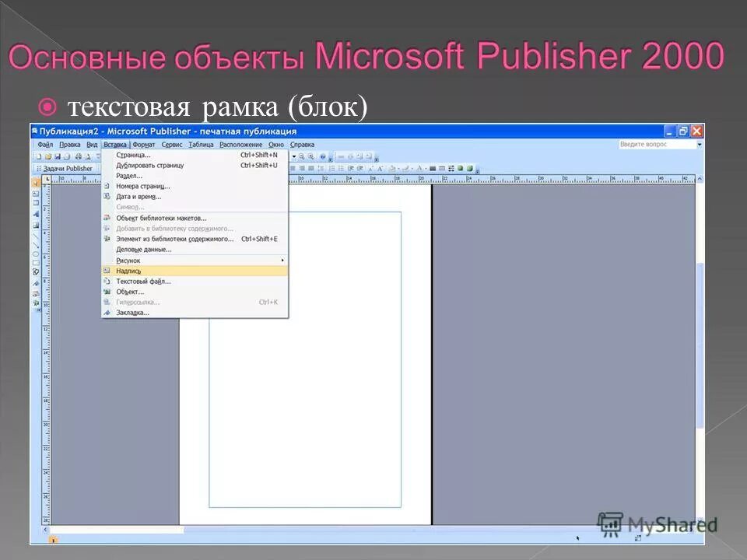Open the Справка menu
The height and width of the screenshot is (560, 747).
[302, 145]
